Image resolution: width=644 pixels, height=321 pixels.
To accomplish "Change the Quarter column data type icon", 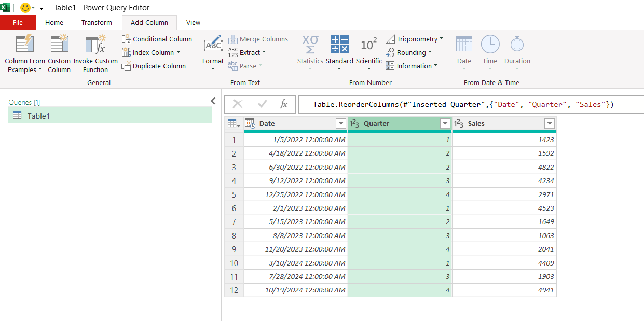I will [x=354, y=123].
